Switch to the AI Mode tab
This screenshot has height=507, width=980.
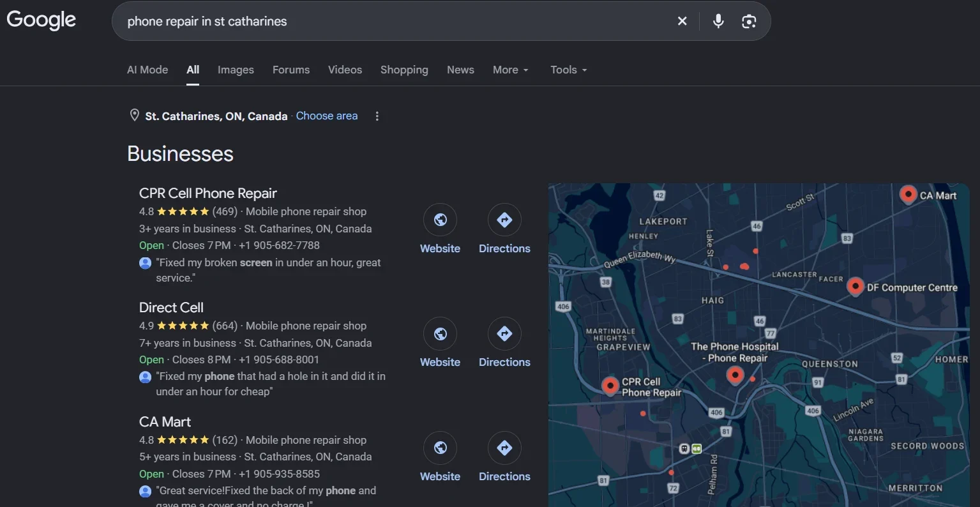coord(147,70)
